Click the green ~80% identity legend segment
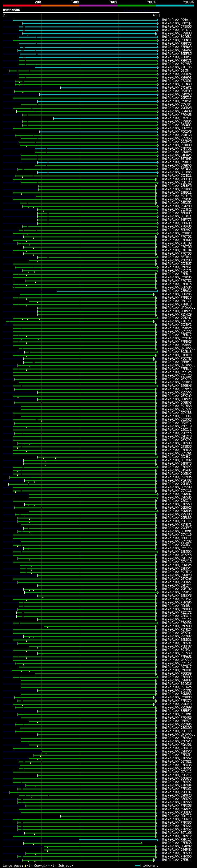 (x=137, y=6)
